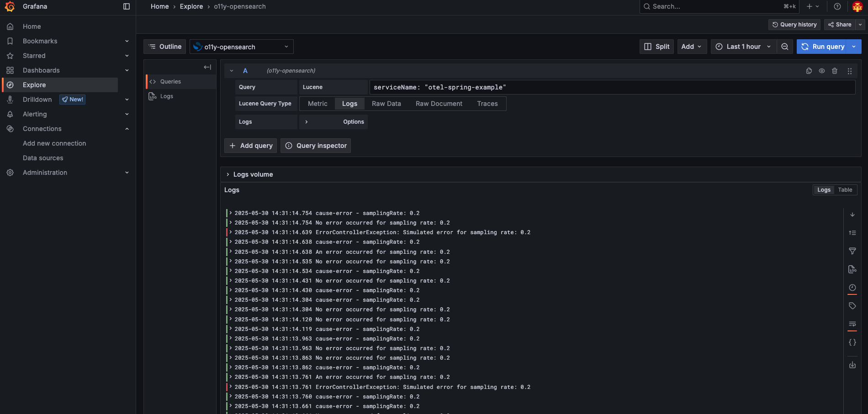The height and width of the screenshot is (414, 868).
Task: Open the Home sidebar item
Action: 32,26
